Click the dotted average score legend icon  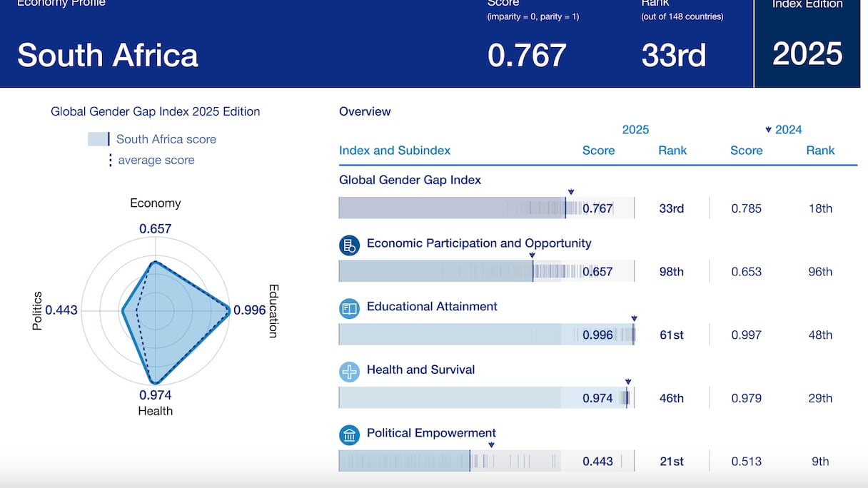(110, 161)
